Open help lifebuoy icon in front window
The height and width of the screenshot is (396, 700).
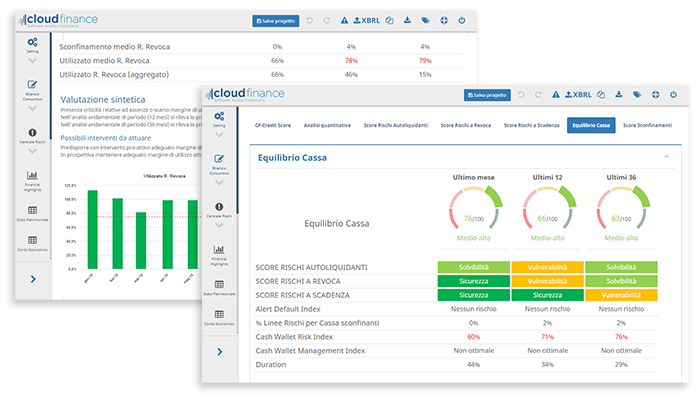[655, 94]
